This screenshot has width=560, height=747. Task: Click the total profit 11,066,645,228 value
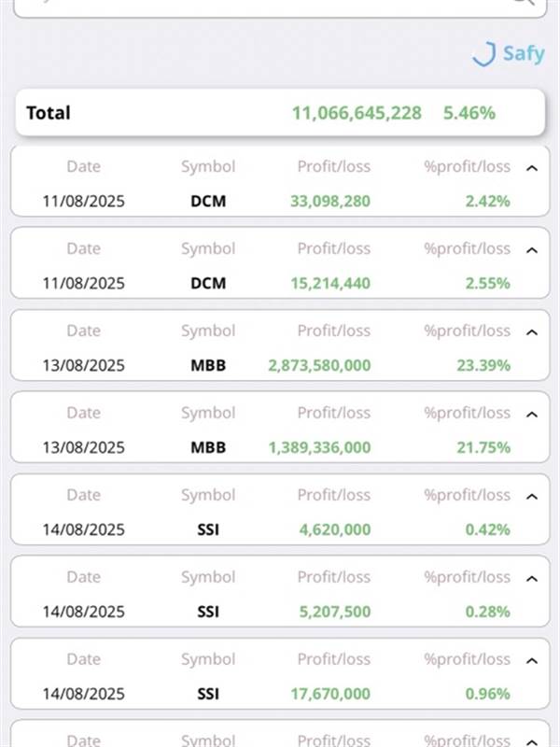pos(357,113)
